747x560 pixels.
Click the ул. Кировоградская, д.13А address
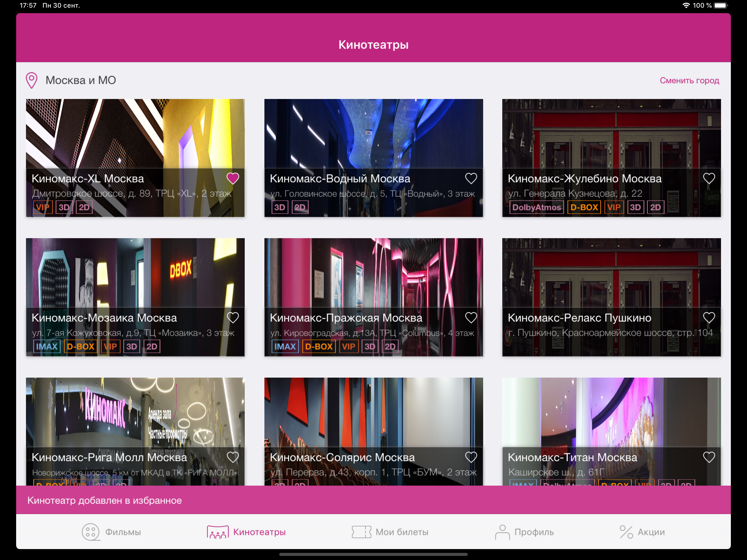pyautogui.click(x=372, y=333)
